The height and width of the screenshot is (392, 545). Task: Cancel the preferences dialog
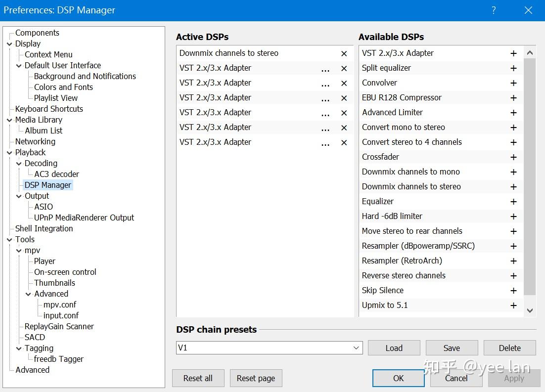pyautogui.click(x=456, y=378)
